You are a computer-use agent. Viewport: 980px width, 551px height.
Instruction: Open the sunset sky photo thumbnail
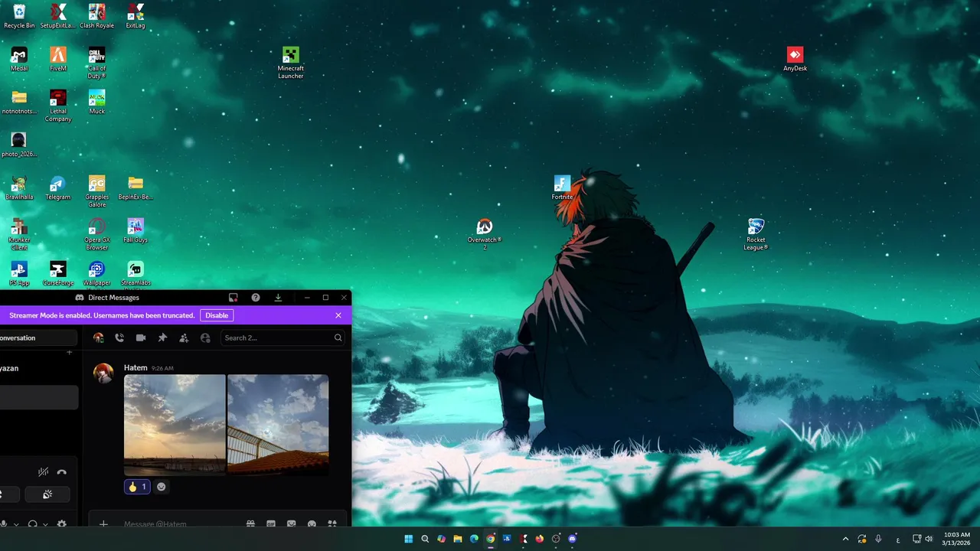click(175, 425)
